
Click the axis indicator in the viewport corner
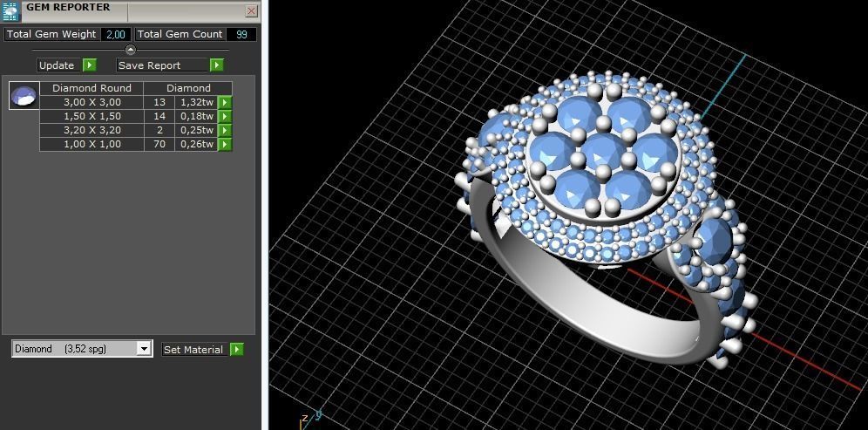[x=310, y=419]
